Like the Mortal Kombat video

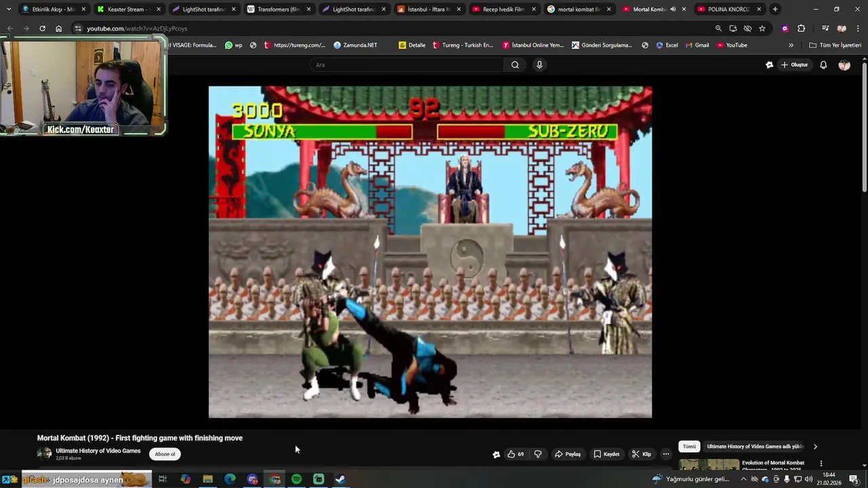pos(515,454)
